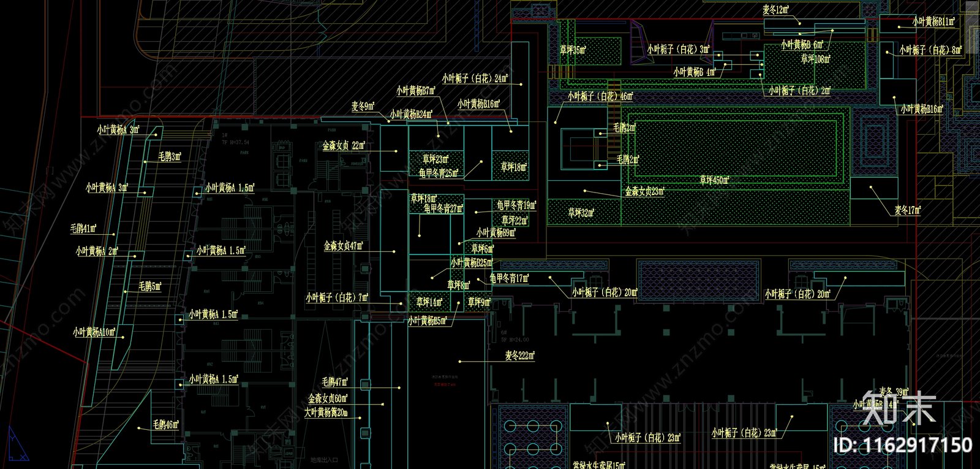
Task: Pick the 龟甲冬青25㎡ label
Action: 439,173
